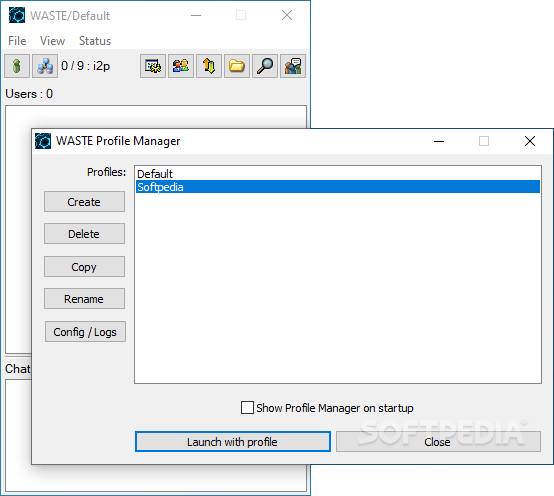Image resolution: width=554 pixels, height=496 pixels.
Task: Open the chat room icon in toolbar
Action: point(293,66)
